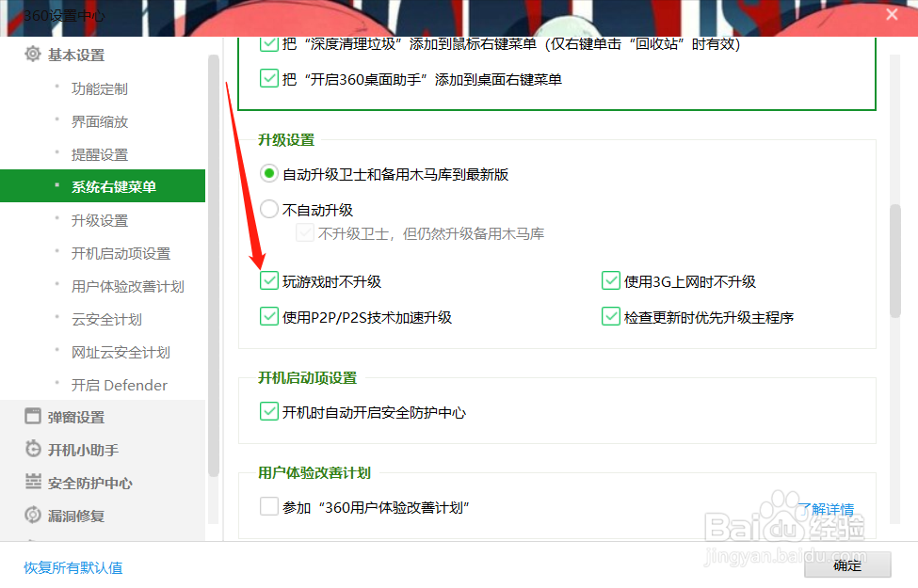The height and width of the screenshot is (588, 918).
Task: Open 了解详情 link
Action: (x=826, y=509)
